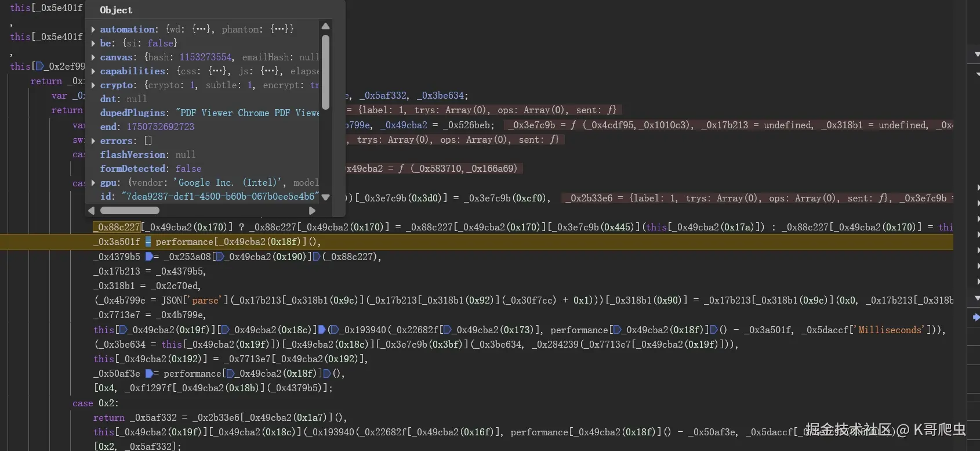Click the 'case 0x2:' line
The height and width of the screenshot is (451, 980).
pos(95,403)
